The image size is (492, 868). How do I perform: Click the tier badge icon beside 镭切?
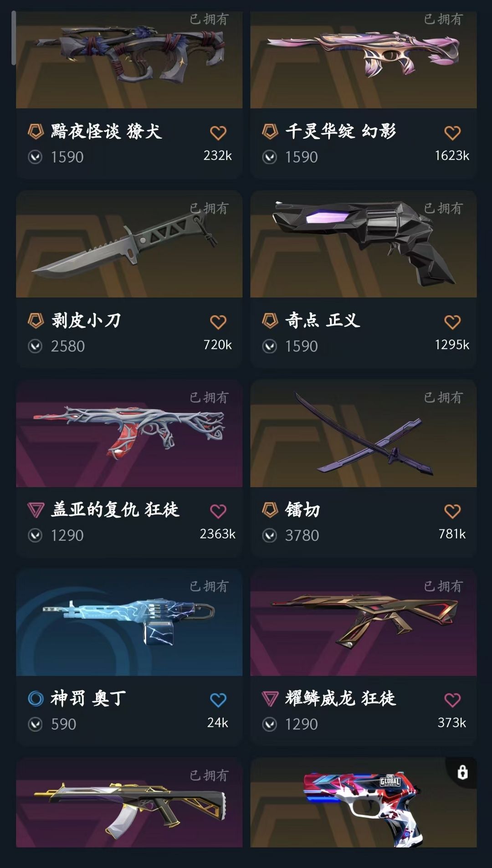click(x=270, y=510)
